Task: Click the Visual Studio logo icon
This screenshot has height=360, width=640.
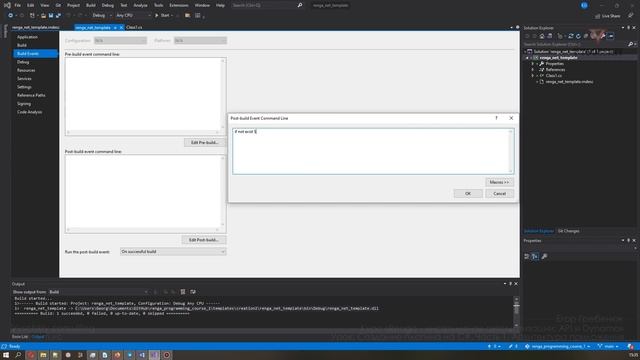Action: click(7, 5)
